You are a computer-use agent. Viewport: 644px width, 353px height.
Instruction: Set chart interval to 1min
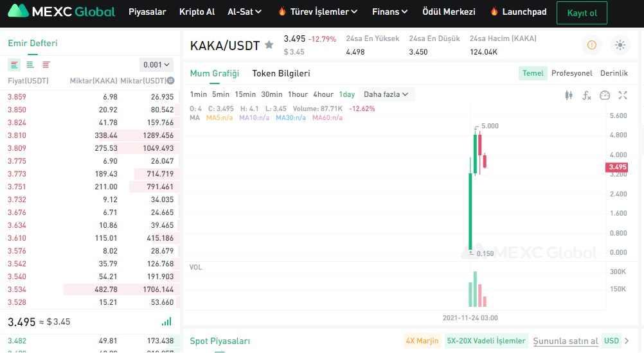click(x=199, y=94)
